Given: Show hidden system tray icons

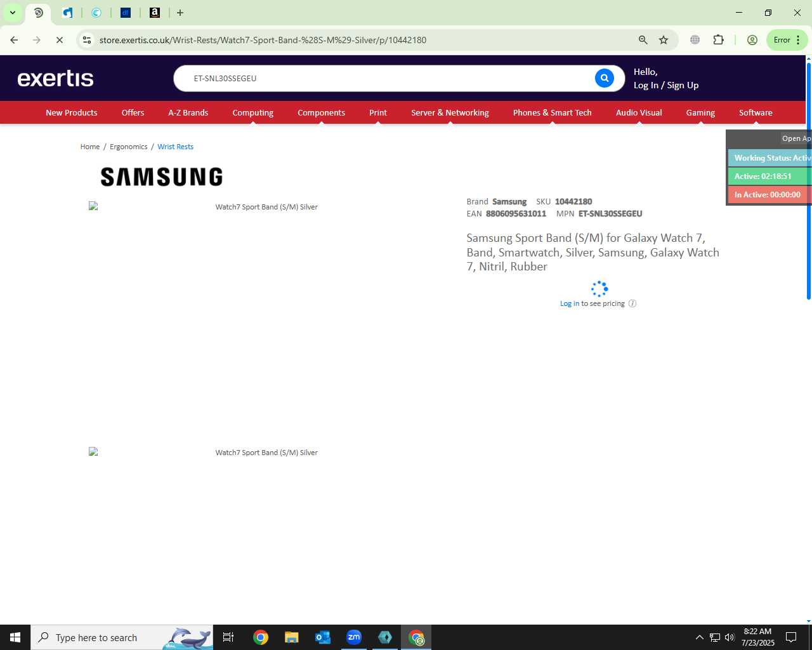Looking at the screenshot, I should 699,637.
